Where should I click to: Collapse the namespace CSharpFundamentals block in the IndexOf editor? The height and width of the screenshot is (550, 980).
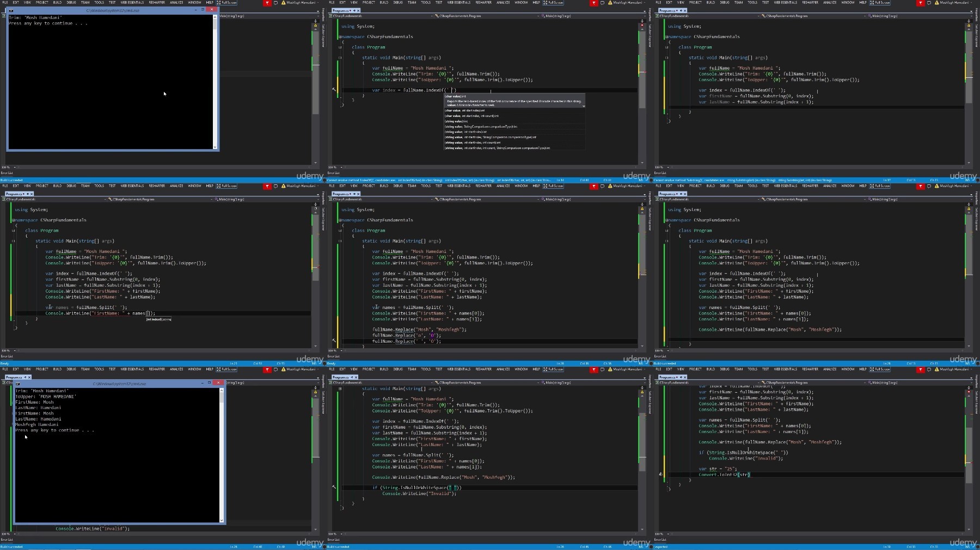tap(340, 37)
